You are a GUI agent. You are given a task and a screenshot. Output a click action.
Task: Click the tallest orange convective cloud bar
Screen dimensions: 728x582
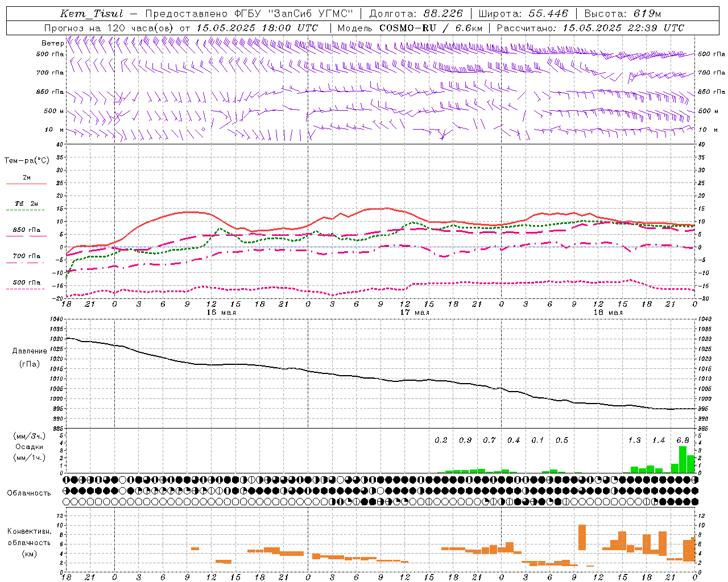[582, 538]
